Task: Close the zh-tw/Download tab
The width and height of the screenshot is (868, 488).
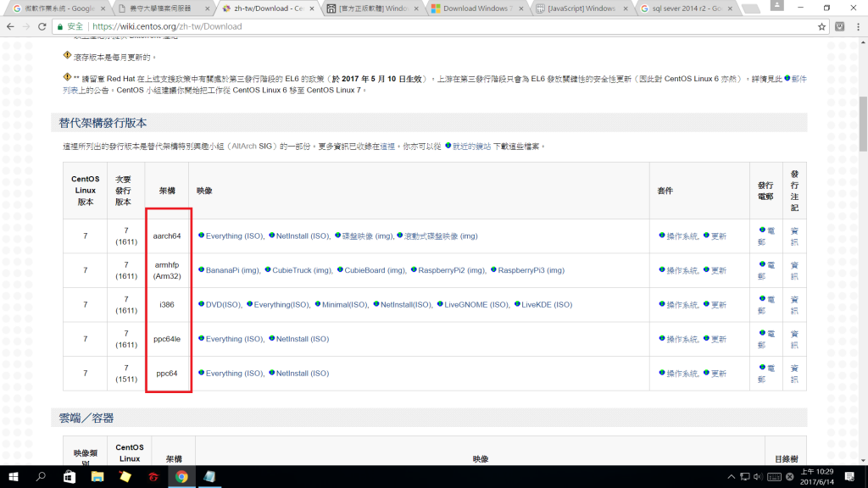Action: 312,8
